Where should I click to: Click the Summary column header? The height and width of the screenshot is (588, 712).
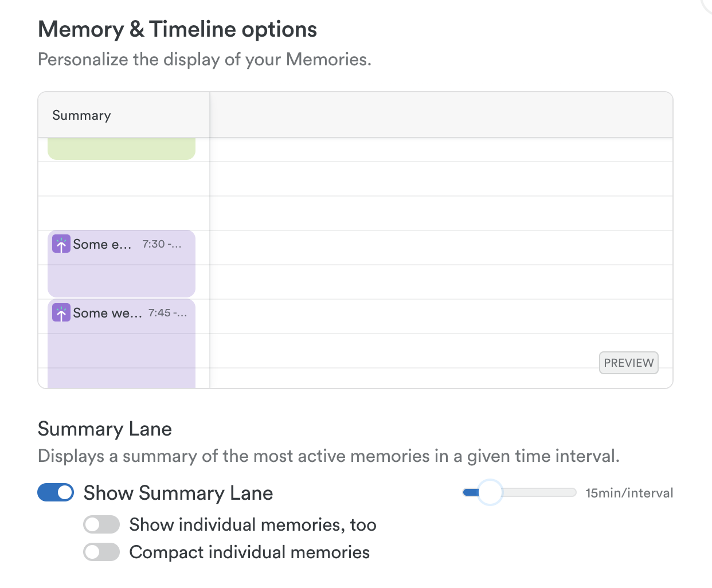click(81, 115)
